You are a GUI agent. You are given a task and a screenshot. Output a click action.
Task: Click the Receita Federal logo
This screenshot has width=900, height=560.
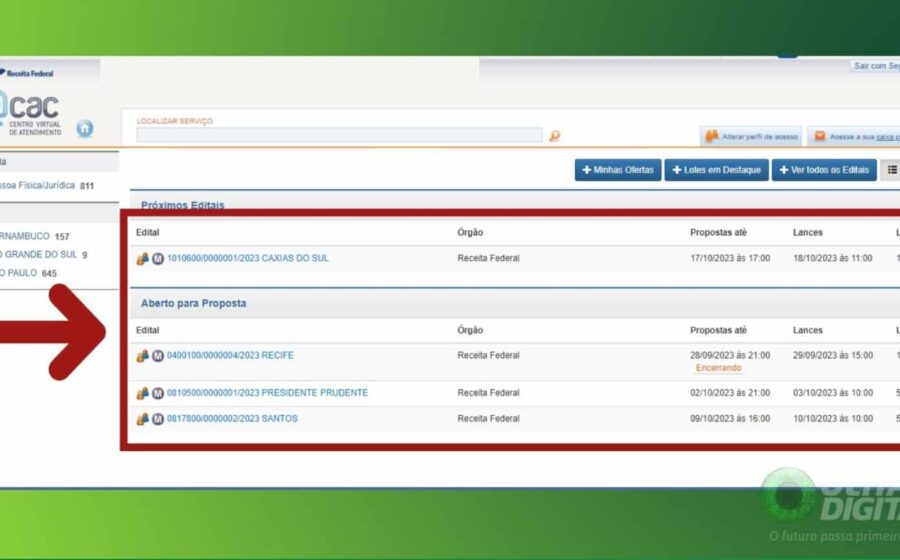point(26,73)
